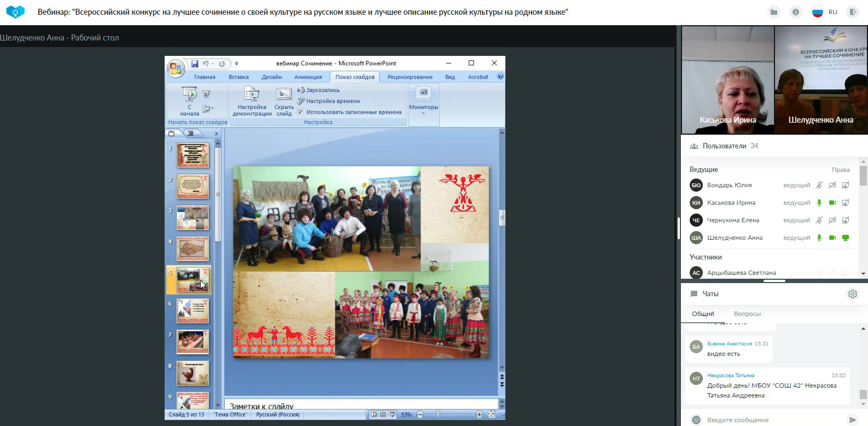868x426 pixels.
Task: Switch to the Общий chat tab
Action: click(x=703, y=314)
